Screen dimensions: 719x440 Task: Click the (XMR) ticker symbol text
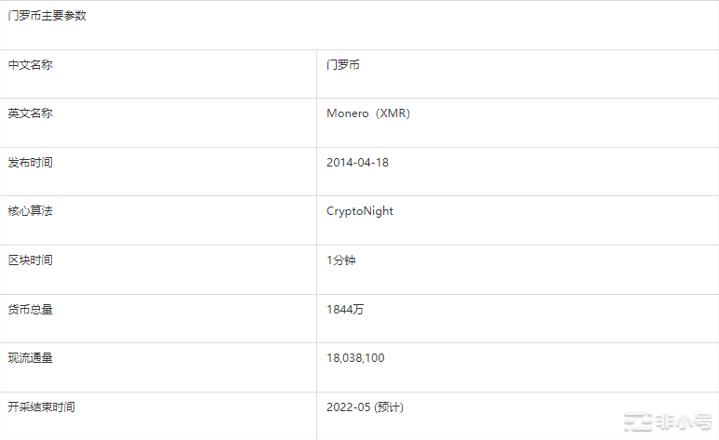(393, 114)
